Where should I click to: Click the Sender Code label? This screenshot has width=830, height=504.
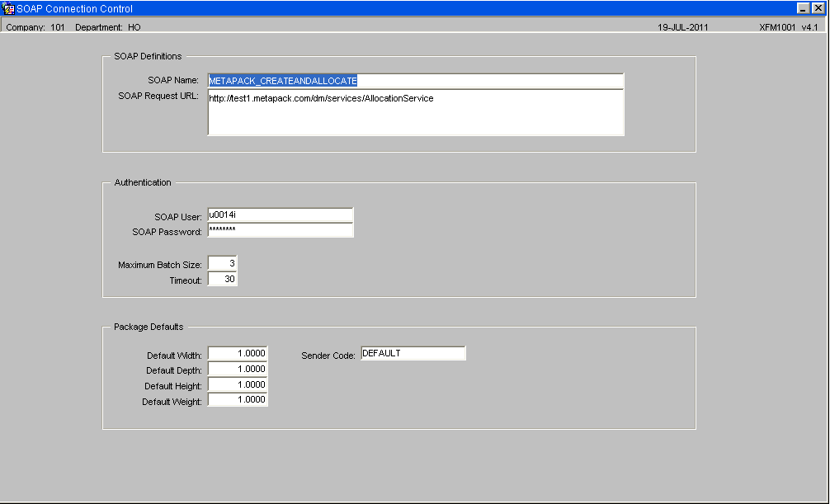click(x=328, y=356)
